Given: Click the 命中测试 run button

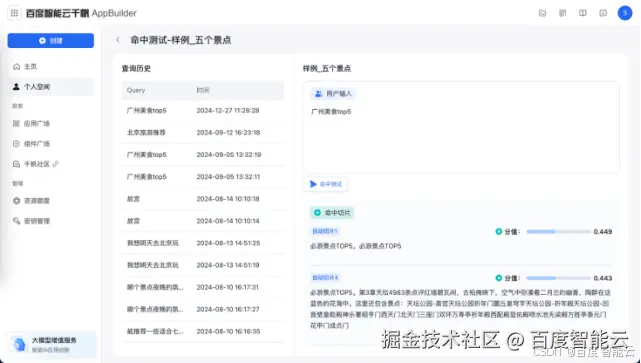Looking at the screenshot, I should click(x=325, y=184).
